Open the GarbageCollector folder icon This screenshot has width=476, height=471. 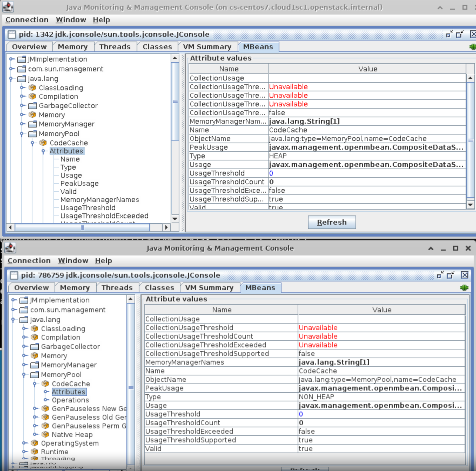[x=32, y=106]
